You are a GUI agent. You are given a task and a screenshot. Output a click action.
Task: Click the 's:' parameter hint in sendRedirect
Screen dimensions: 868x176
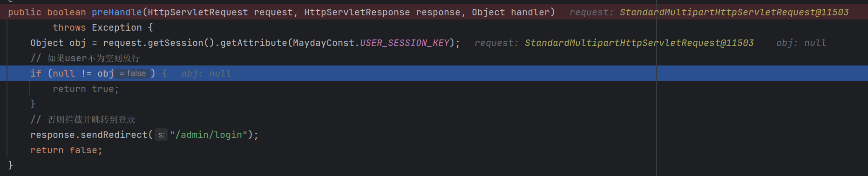tap(161, 135)
